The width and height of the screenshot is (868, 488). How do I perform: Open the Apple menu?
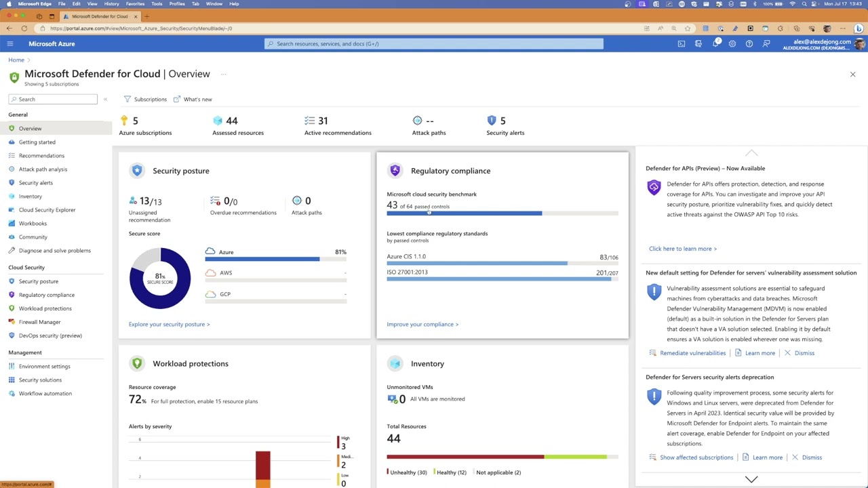[9, 3]
